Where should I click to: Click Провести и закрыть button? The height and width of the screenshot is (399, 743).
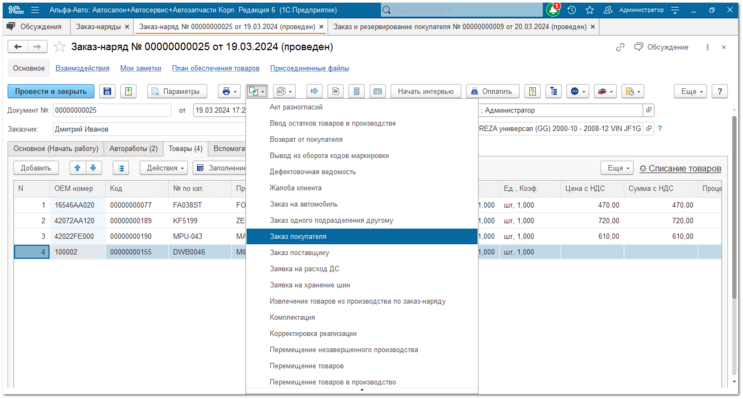51,91
